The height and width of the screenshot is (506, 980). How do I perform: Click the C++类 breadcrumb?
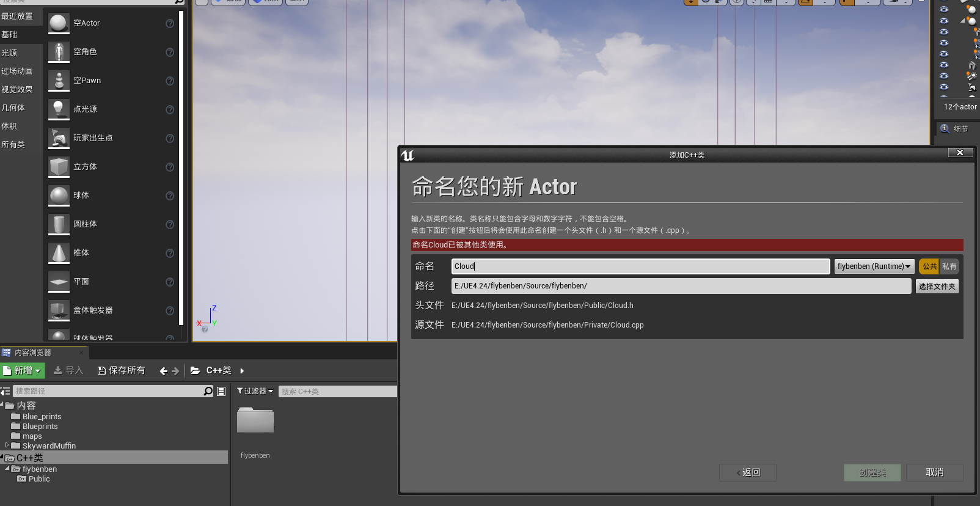(219, 370)
